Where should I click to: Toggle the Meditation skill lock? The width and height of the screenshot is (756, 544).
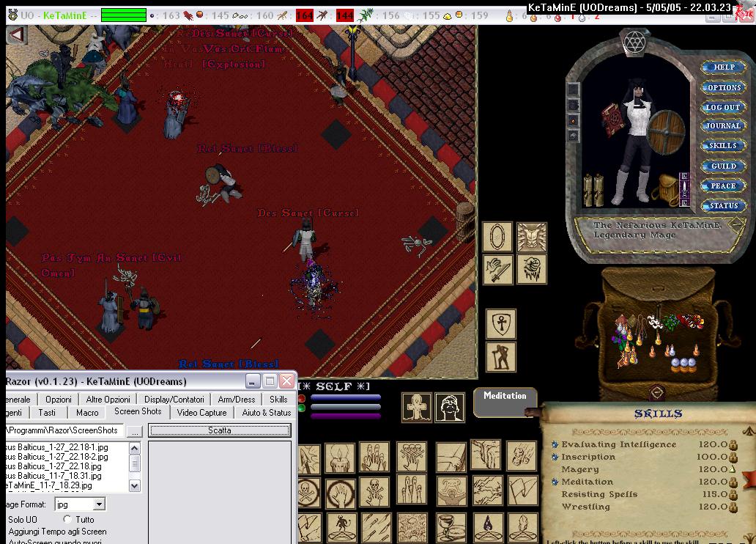pos(733,482)
